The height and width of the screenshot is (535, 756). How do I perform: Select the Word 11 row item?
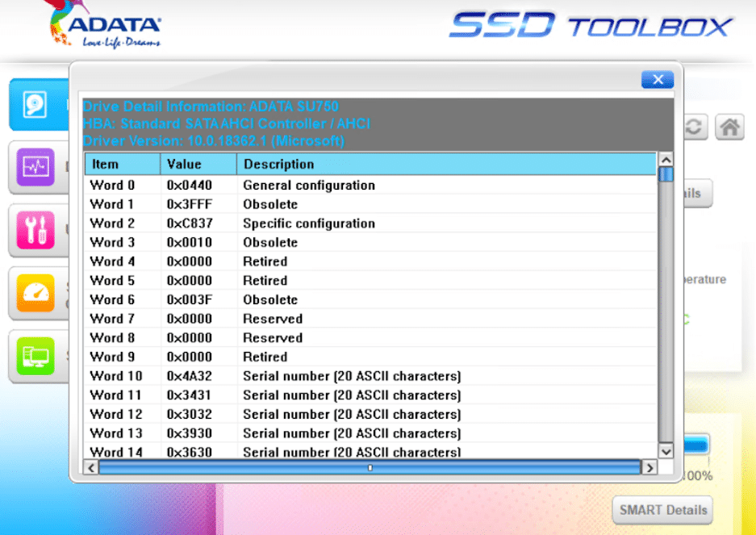(x=115, y=395)
